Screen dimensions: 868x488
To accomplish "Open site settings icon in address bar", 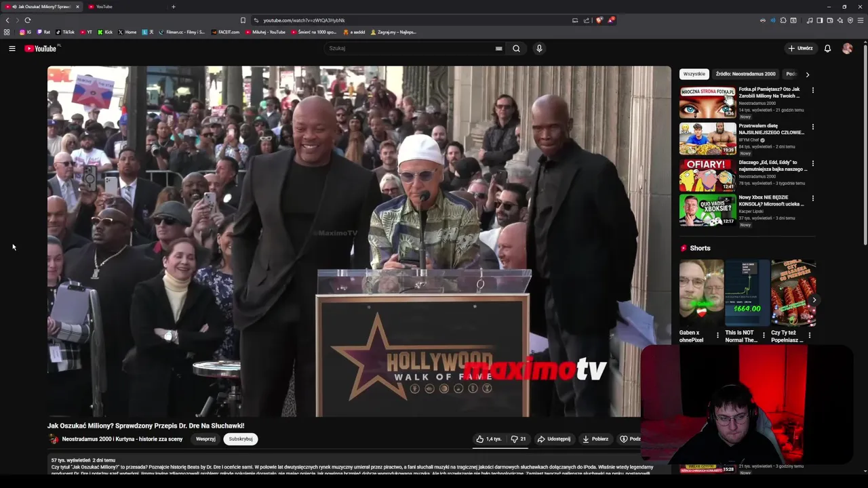I will pyautogui.click(x=256, y=20).
